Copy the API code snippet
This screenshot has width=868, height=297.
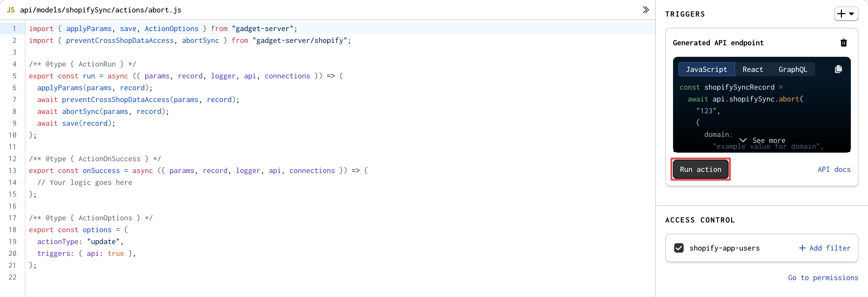(x=838, y=69)
